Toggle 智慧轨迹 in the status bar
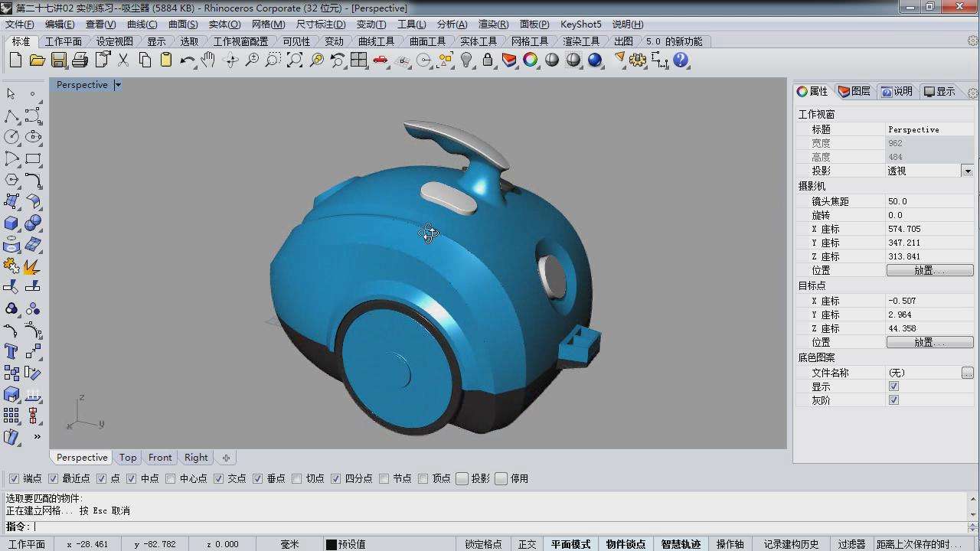 coord(681,544)
